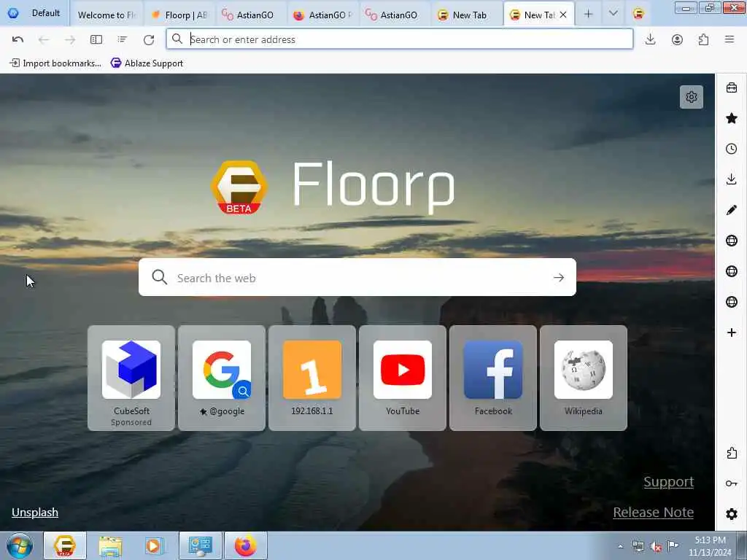The image size is (747, 560).
Task: Open the 192.168.1.1 tile
Action: coord(312,378)
